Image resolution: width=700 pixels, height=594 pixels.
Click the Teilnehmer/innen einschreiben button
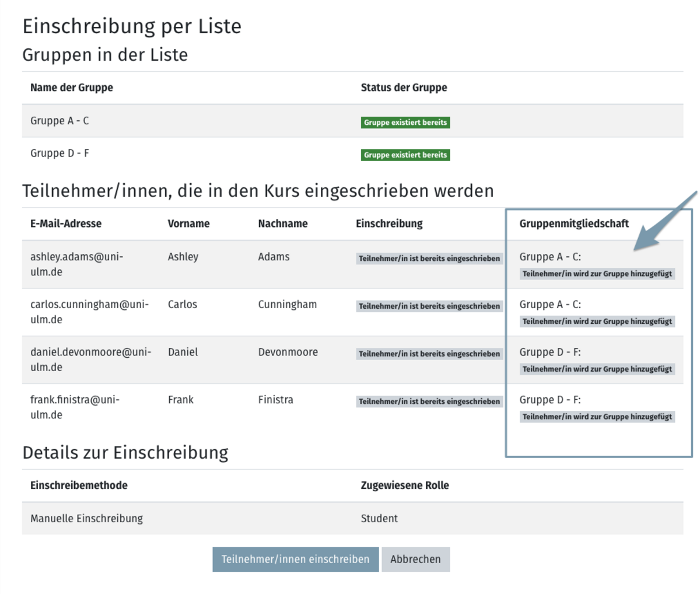[x=295, y=559]
